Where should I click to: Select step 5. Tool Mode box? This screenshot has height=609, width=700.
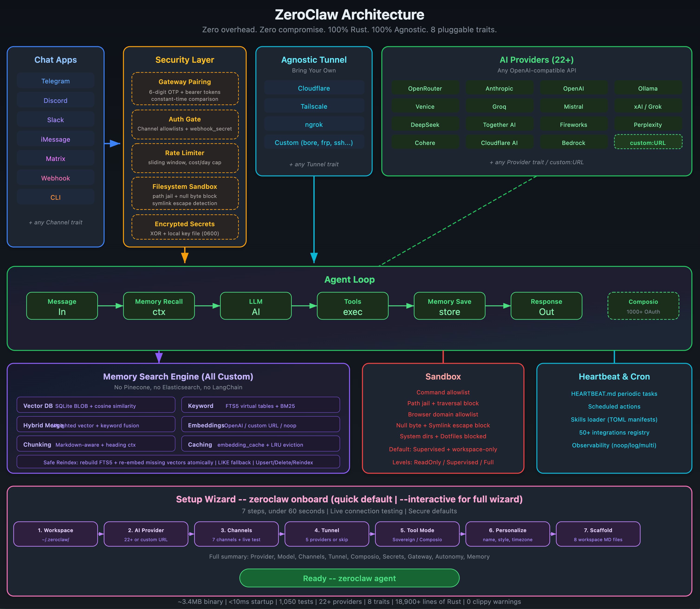(x=417, y=534)
